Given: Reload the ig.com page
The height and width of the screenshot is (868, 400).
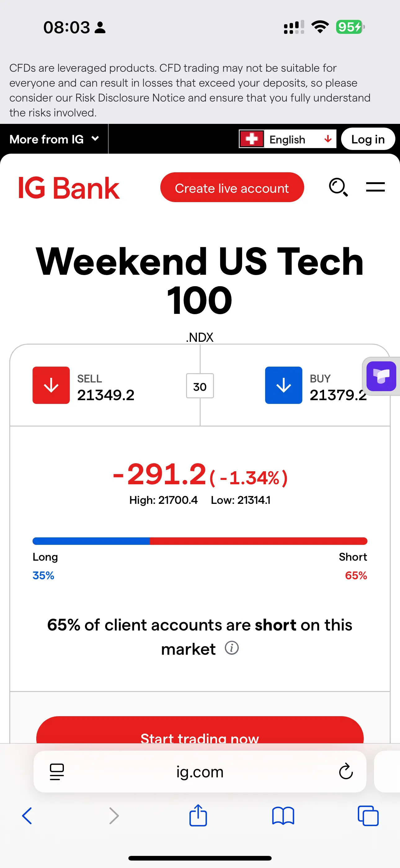Looking at the screenshot, I should coord(345,771).
